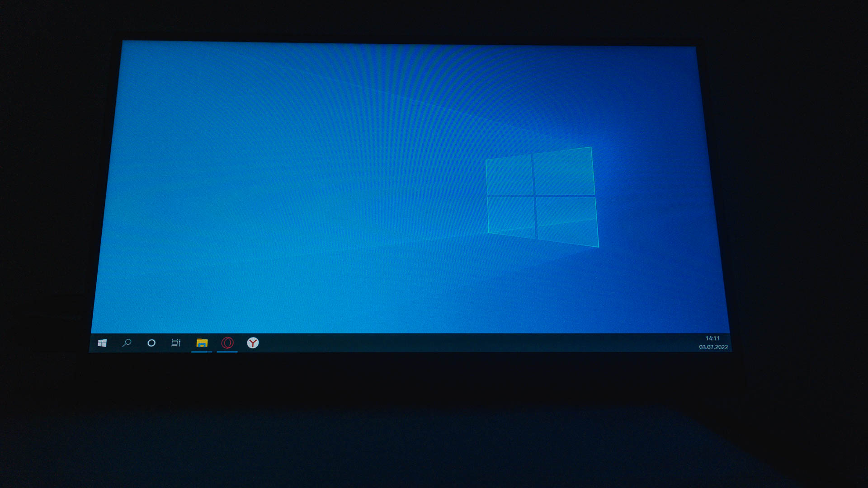This screenshot has width=868, height=488.
Task: Click Show Desktop sliver at the taskbar's end
Action: 730,343
